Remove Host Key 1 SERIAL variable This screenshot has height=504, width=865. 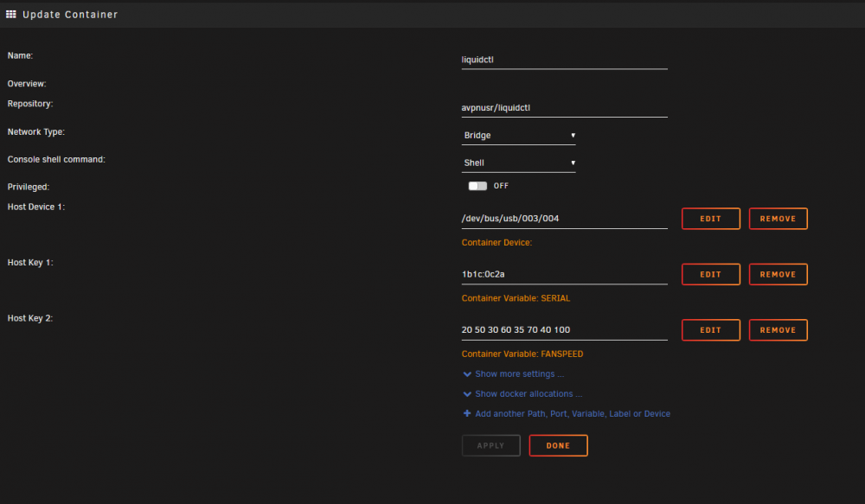pyautogui.click(x=778, y=275)
